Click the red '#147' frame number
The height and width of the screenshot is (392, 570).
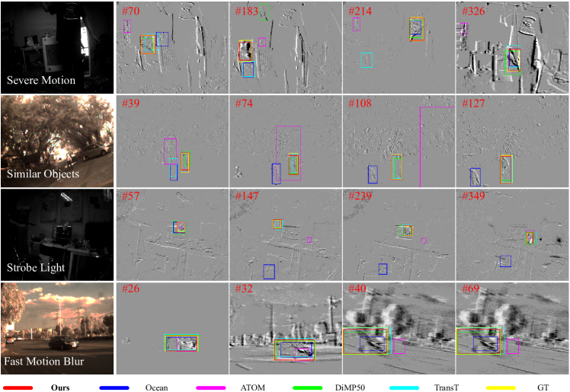(247, 196)
